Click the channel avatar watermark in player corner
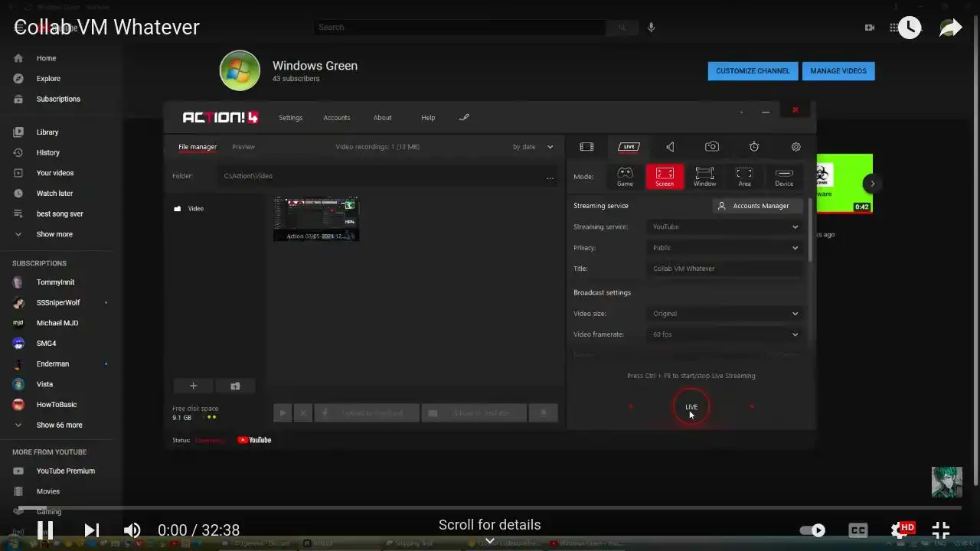Viewport: 980px width, 551px height. coord(946,481)
